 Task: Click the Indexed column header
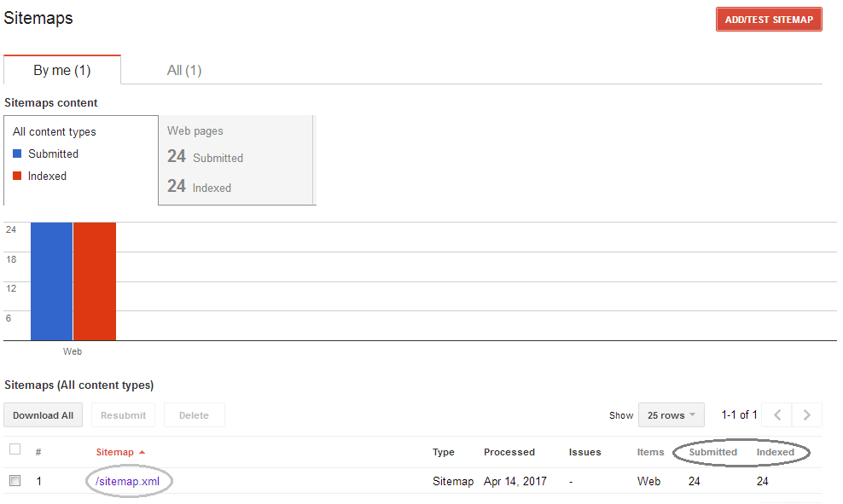(775, 452)
